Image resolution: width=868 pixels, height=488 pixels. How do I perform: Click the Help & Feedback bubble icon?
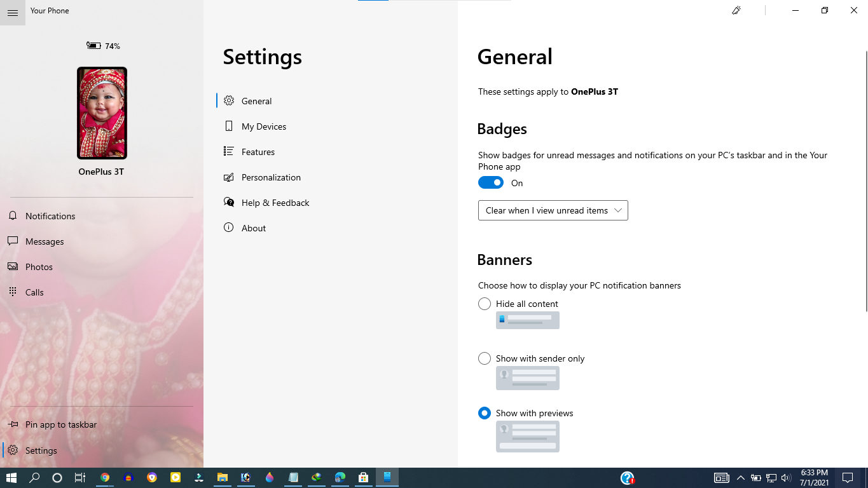click(229, 203)
